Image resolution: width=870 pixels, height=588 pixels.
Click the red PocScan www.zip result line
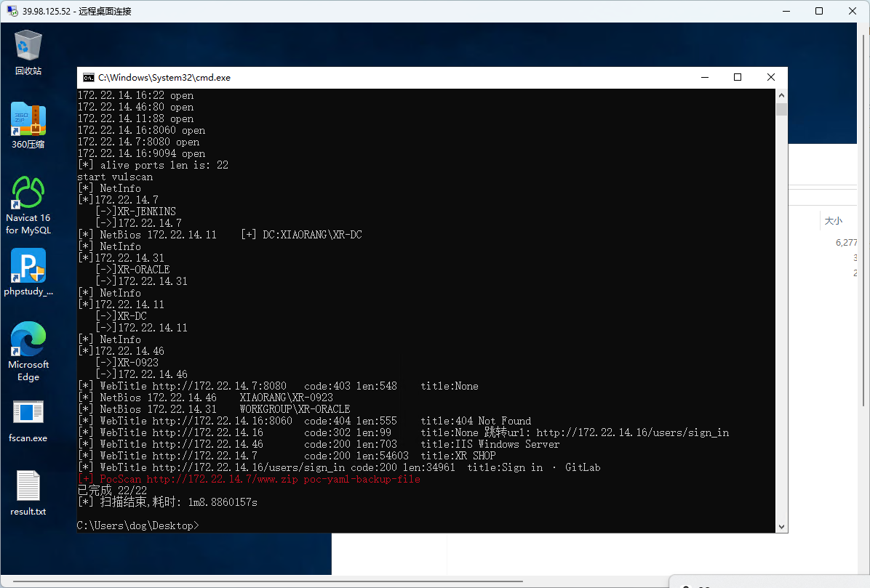[249, 479]
